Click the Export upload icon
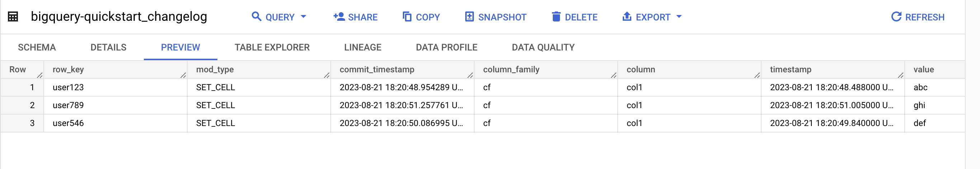The width and height of the screenshot is (980, 169). [x=627, y=17]
